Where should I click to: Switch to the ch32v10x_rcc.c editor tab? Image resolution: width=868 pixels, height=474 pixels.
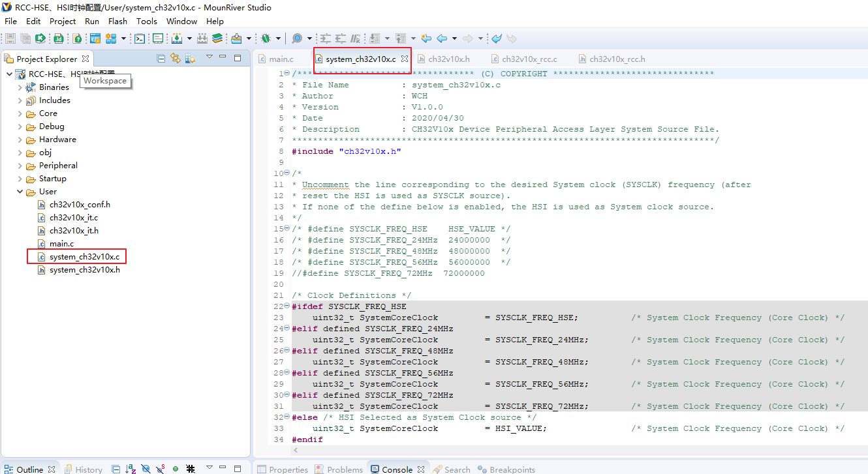523,59
